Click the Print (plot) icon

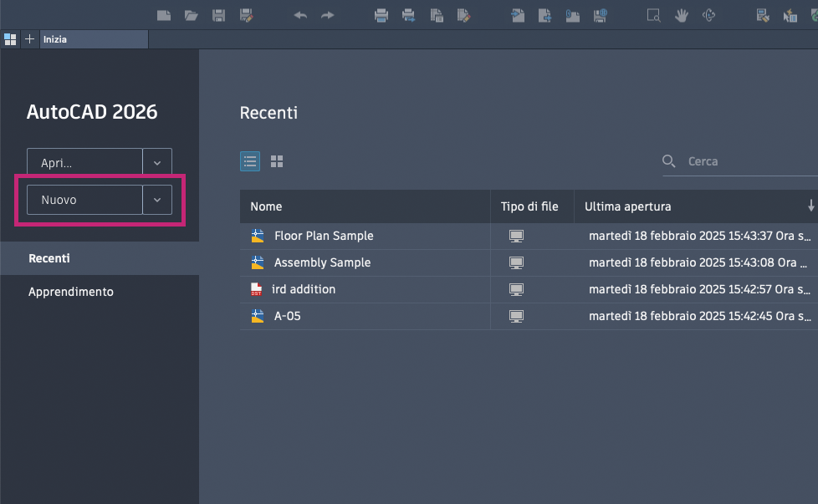381,16
